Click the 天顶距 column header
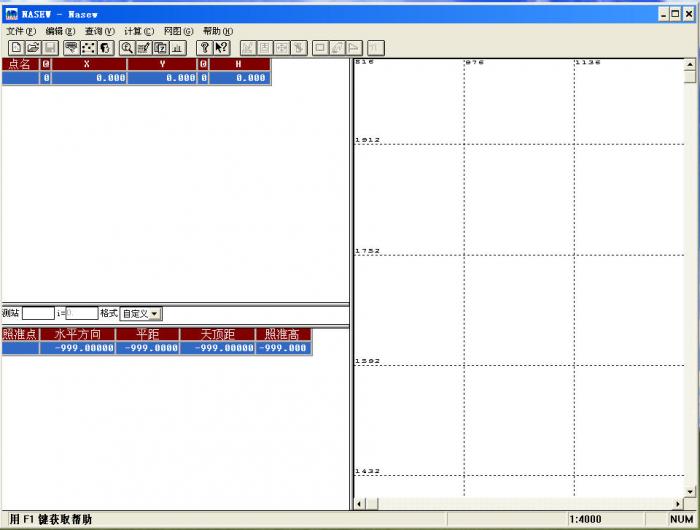 (217, 334)
